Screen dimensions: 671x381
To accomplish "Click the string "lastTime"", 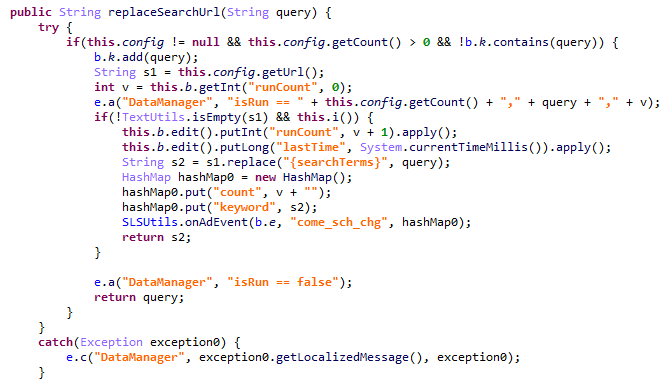I will click(x=311, y=147).
